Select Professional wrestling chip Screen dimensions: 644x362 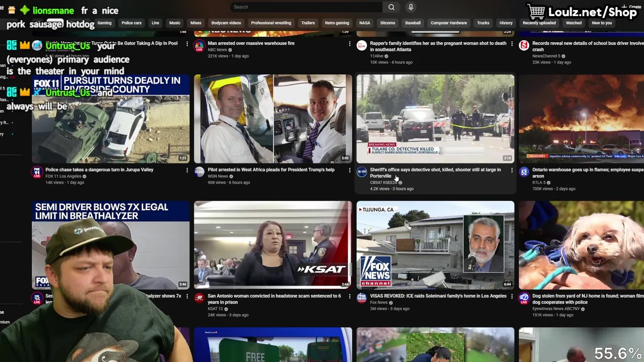click(271, 23)
